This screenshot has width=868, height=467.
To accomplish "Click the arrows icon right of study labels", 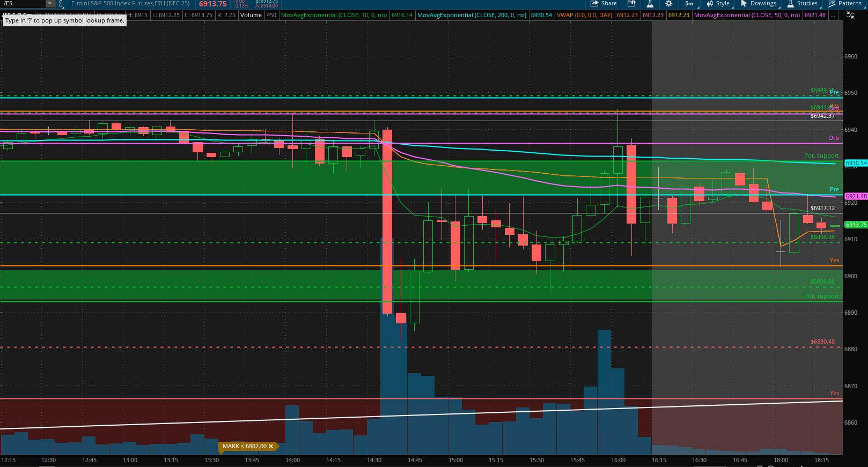I will click(850, 15).
